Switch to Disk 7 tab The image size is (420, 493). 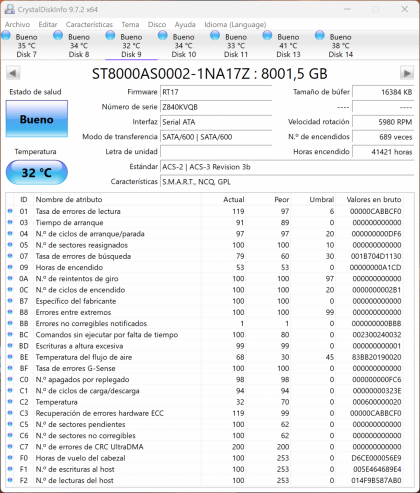(x=27, y=45)
